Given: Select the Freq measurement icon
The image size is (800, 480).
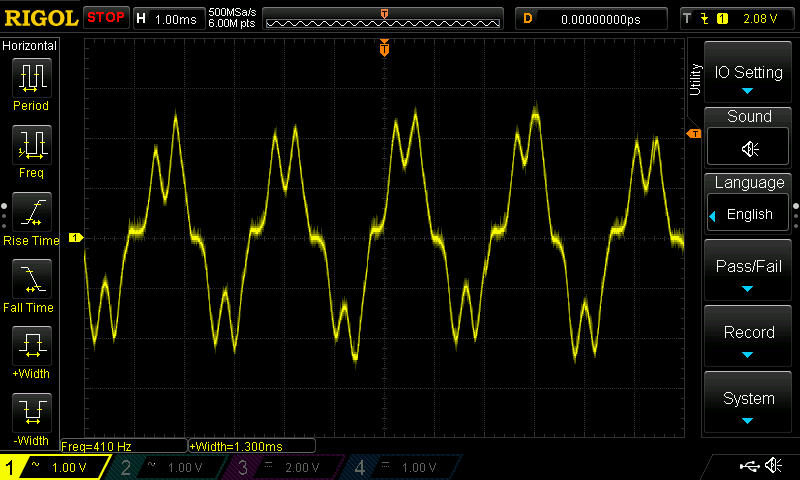Looking at the screenshot, I should pyautogui.click(x=31, y=146).
